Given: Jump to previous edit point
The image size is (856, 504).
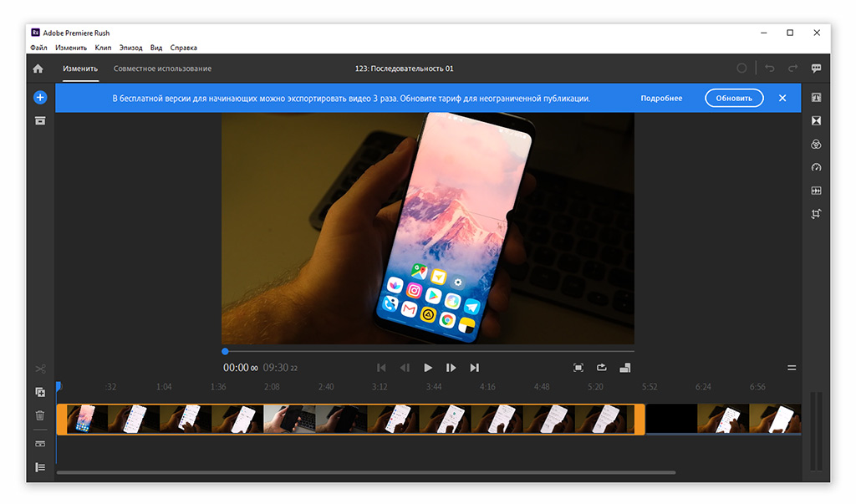Looking at the screenshot, I should pyautogui.click(x=381, y=368).
